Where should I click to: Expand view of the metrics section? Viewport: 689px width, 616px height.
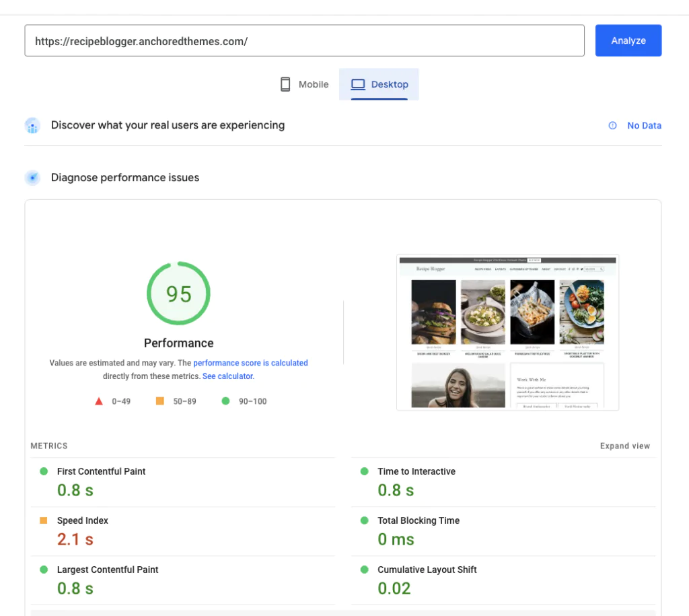tap(624, 446)
